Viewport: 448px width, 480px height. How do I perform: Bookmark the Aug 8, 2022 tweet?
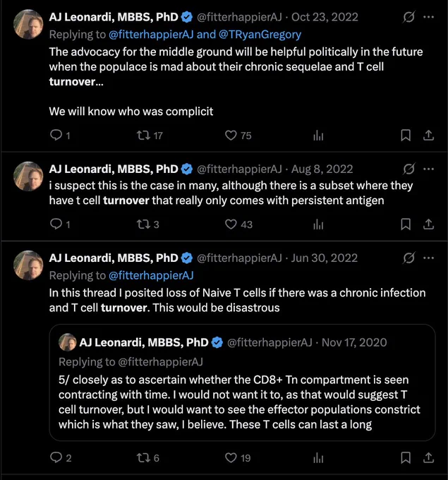(406, 224)
